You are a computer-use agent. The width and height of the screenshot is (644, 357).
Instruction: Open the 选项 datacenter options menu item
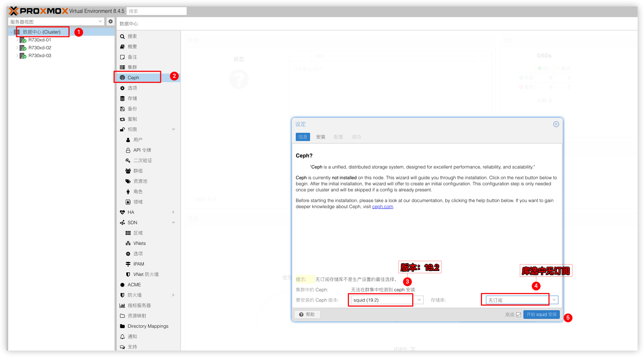(148, 88)
